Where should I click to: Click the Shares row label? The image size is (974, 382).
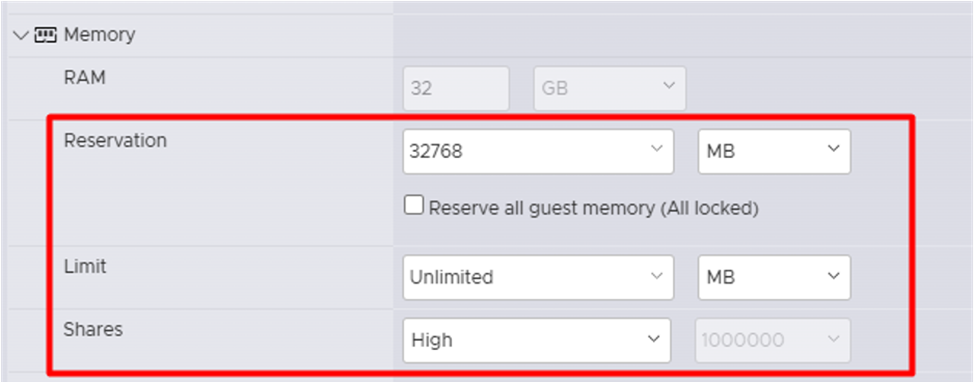pyautogui.click(x=93, y=329)
